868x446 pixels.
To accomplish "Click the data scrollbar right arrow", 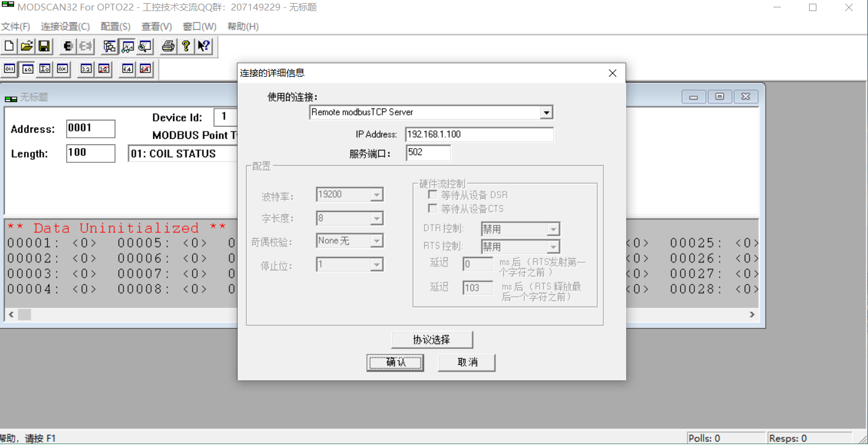I will point(752,315).
